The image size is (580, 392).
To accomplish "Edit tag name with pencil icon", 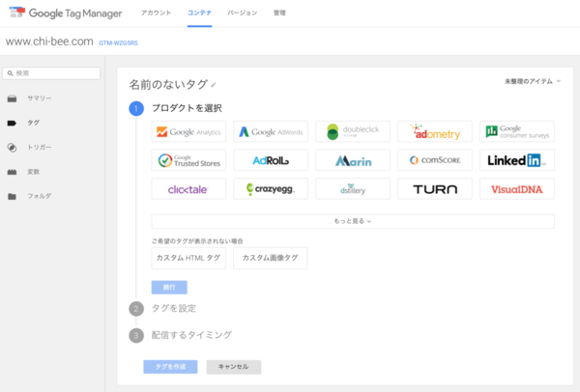I will 214,85.
